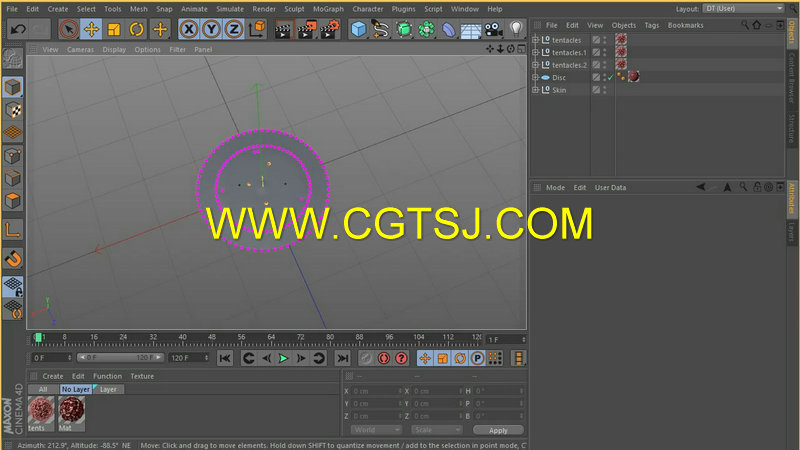Screen dimensions: 800x450
Task: Open the MoGraph menu
Action: pyautogui.click(x=328, y=9)
